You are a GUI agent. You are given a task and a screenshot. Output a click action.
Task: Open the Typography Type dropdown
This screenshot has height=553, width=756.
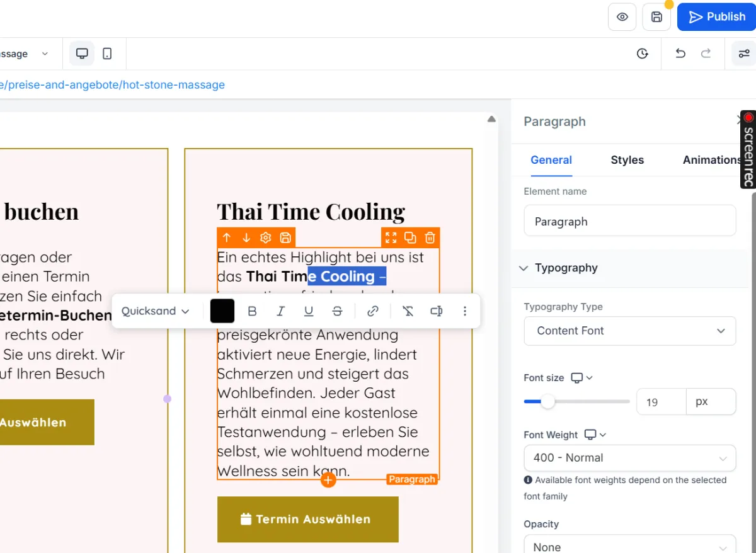pos(629,331)
